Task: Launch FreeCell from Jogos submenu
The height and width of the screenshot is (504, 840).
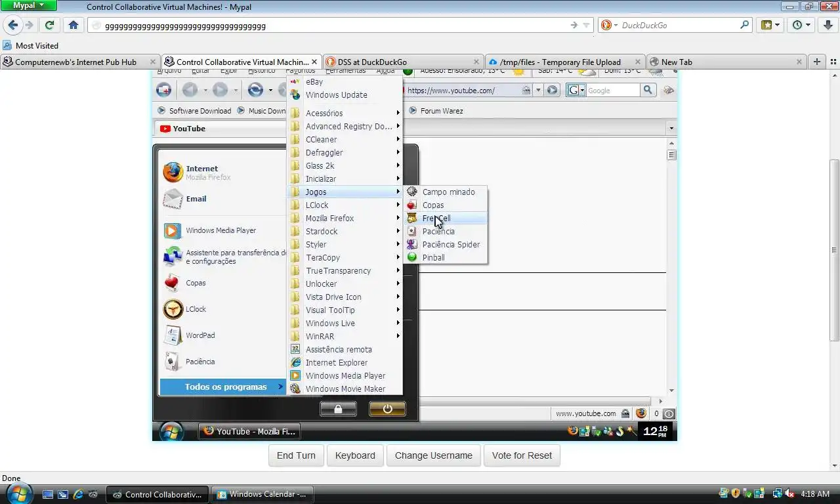Action: [x=445, y=218]
